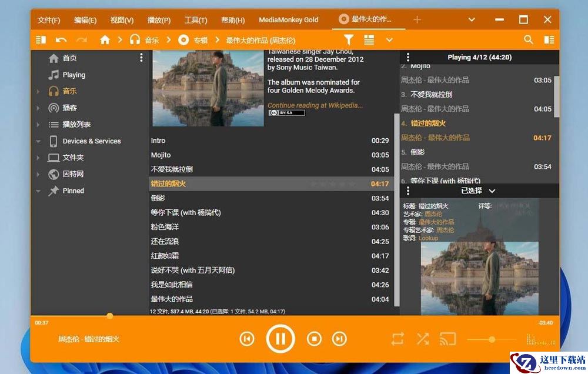Click the undo arrow in toolbar
The height and width of the screenshot is (374, 588).
(61, 40)
